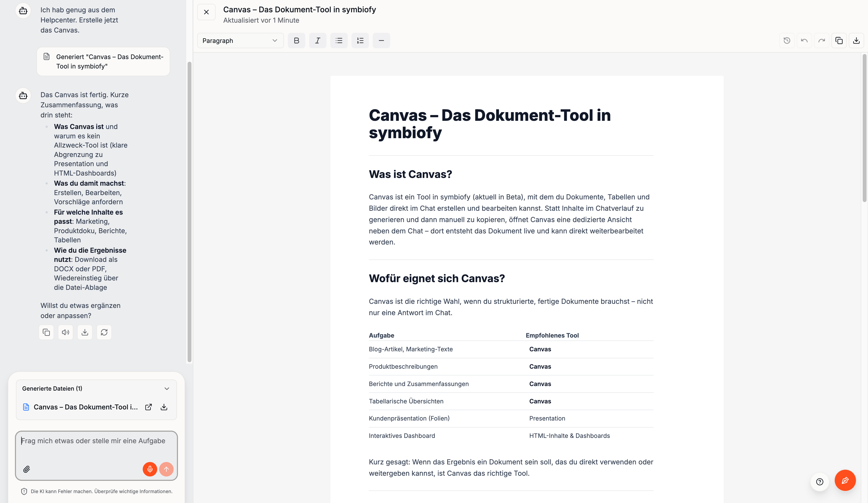The image size is (868, 503).
Task: Undo the last edit
Action: [804, 41]
